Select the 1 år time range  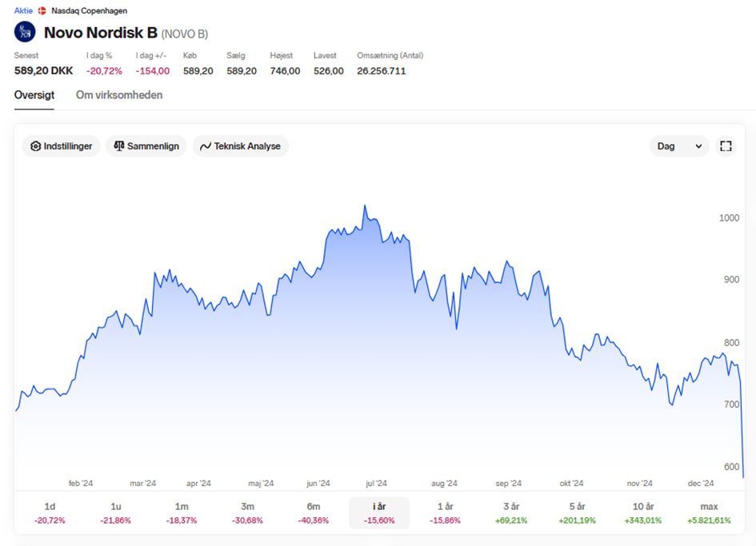pyautogui.click(x=445, y=512)
